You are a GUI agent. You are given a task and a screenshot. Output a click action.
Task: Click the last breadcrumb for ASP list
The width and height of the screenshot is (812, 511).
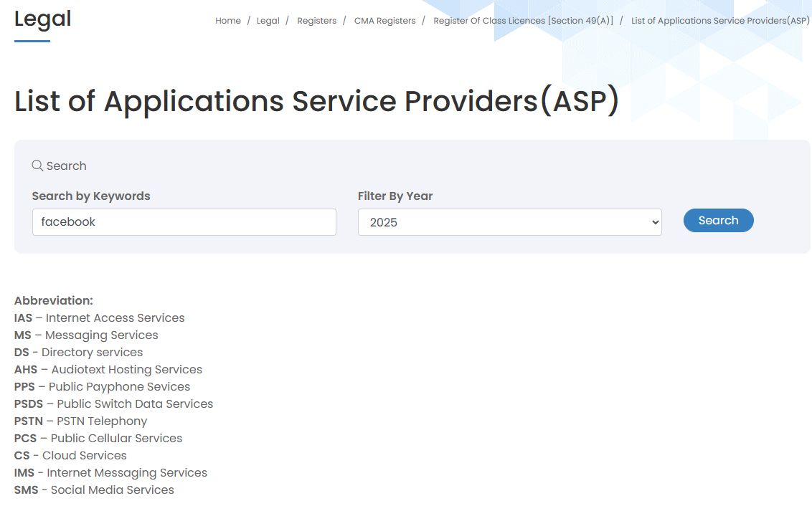[720, 21]
